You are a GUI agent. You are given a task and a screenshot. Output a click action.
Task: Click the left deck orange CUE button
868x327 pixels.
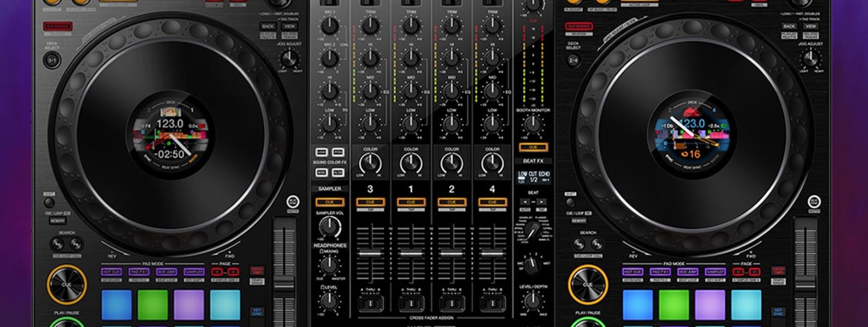pos(66,284)
